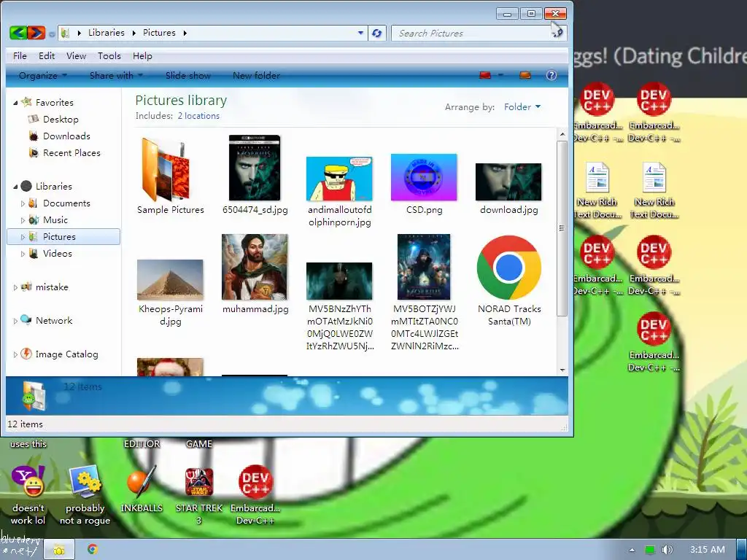747x560 pixels.
Task: Open the 2 locations link
Action: pyautogui.click(x=198, y=116)
